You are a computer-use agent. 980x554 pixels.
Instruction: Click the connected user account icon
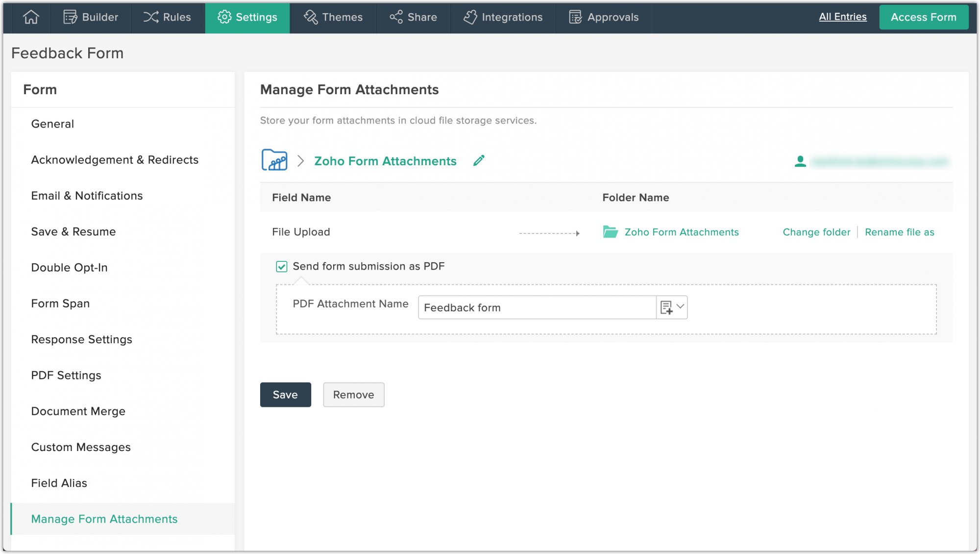tap(800, 161)
